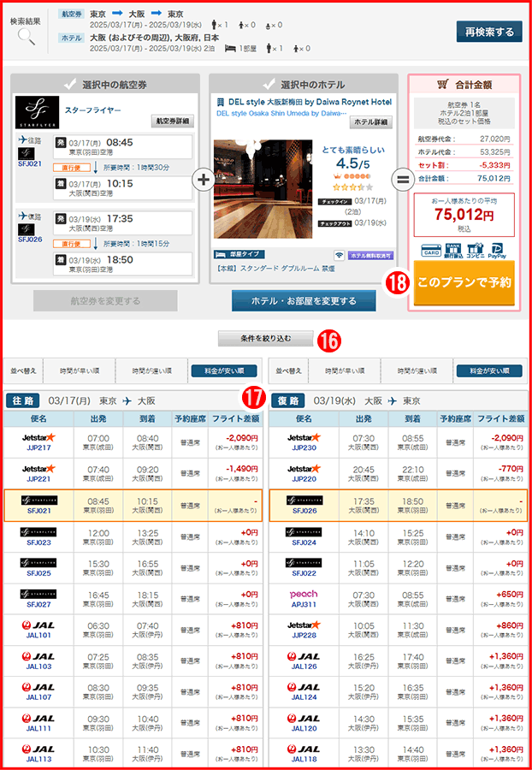Click the CARD payment icon

click(x=431, y=250)
